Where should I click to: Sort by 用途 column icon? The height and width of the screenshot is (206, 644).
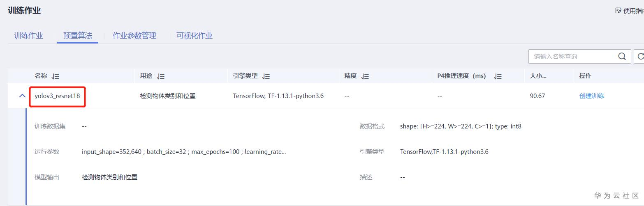coord(161,76)
